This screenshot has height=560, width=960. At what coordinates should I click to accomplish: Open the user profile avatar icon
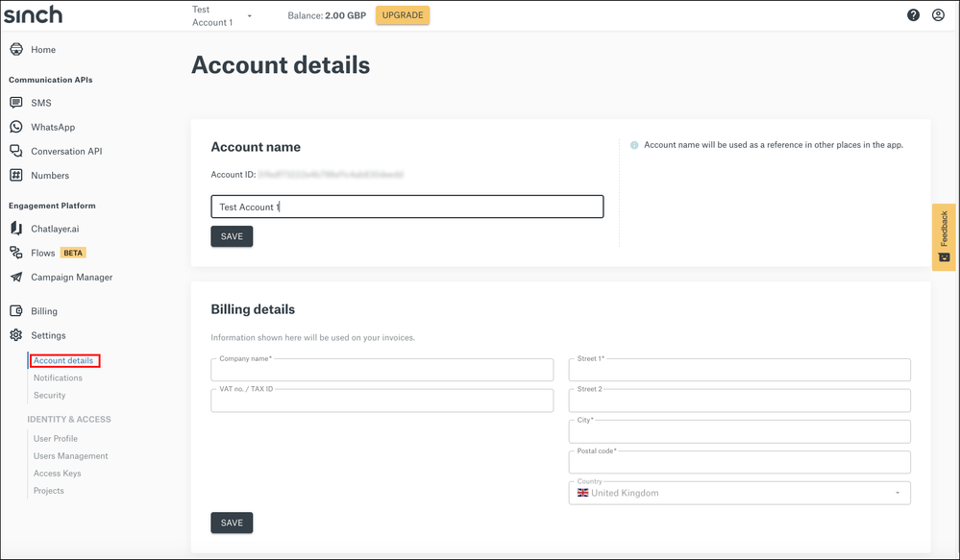(938, 15)
